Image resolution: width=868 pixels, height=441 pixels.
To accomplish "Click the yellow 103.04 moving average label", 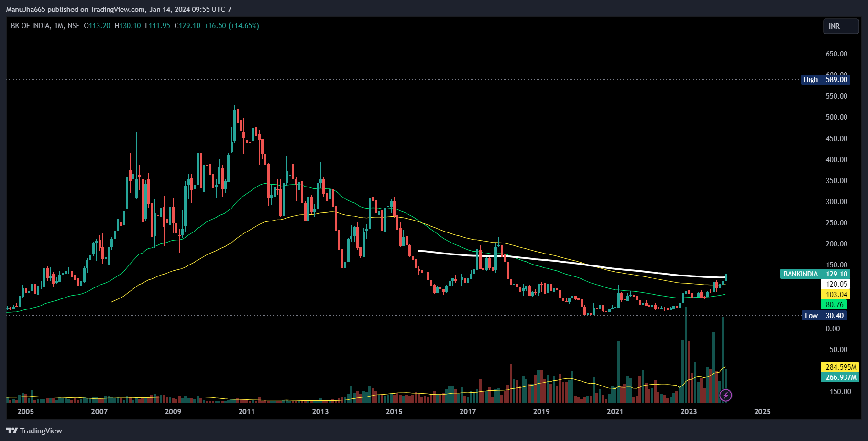I will (x=835, y=295).
